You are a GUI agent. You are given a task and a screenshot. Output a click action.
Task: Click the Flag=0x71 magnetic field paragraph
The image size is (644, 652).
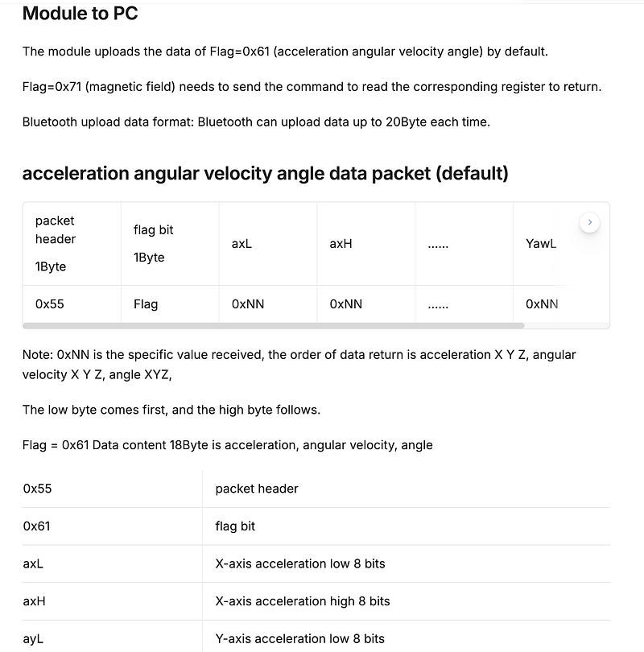tap(312, 87)
